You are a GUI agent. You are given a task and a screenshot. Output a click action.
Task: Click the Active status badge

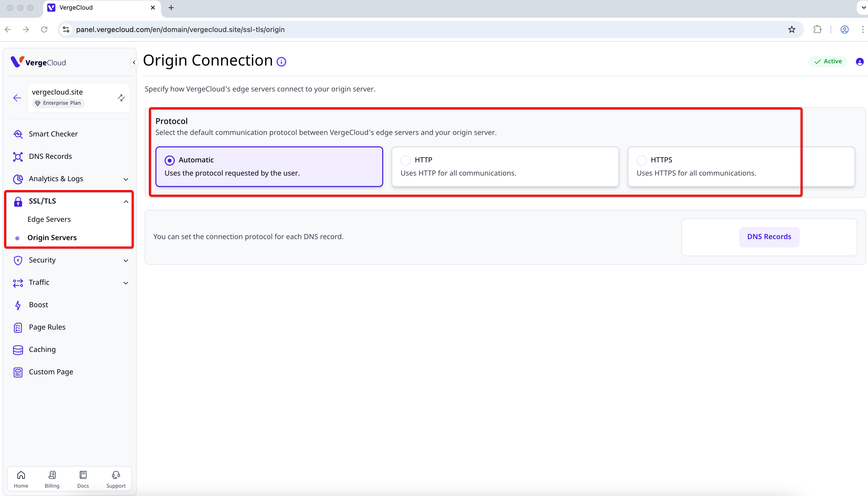[827, 61]
